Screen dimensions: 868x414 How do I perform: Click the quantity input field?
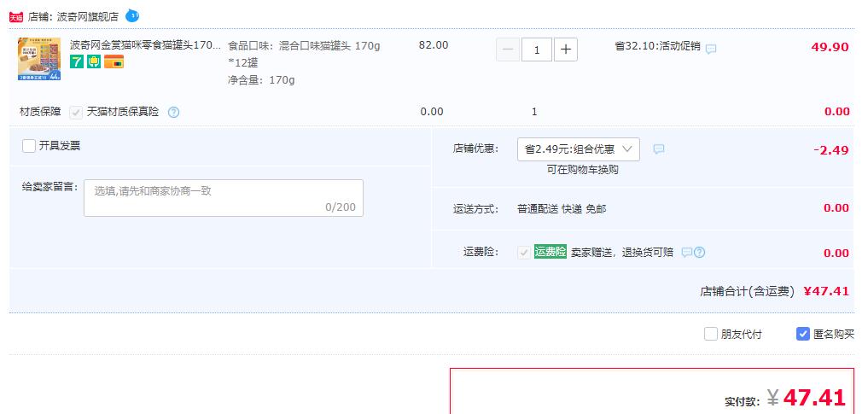click(537, 50)
